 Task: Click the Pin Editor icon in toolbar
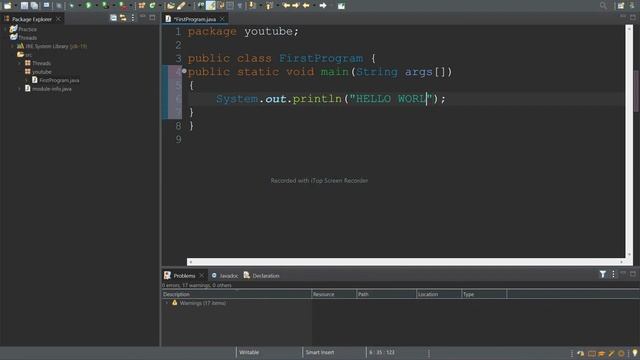tap(341, 6)
